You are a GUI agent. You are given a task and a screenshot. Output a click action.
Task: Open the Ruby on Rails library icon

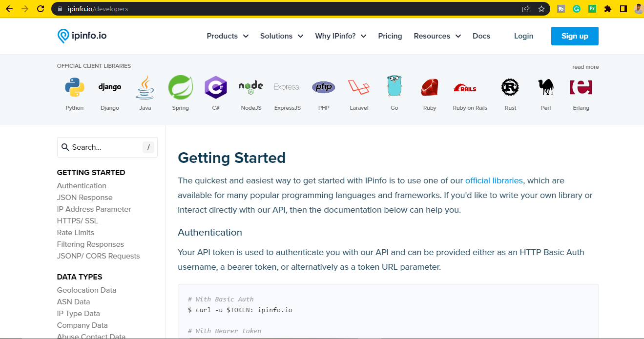tap(465, 88)
